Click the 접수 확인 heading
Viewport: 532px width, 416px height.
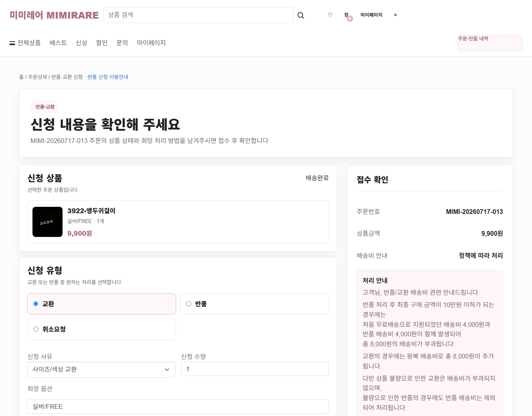(372, 179)
